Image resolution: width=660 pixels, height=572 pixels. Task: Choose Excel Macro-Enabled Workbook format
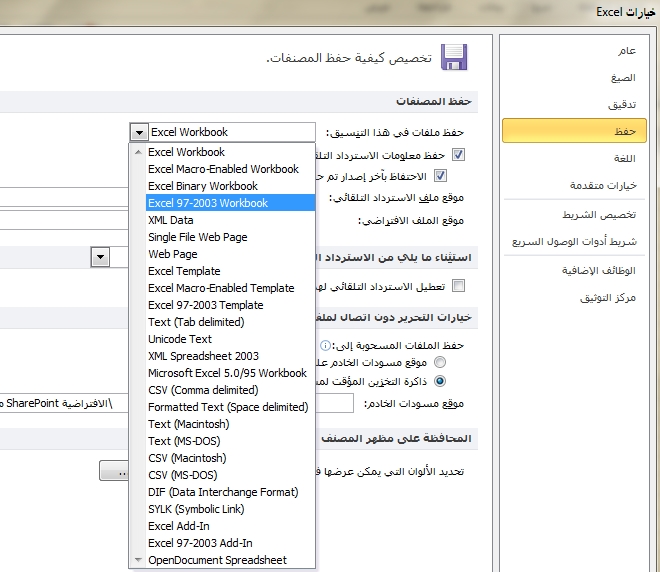click(230, 169)
